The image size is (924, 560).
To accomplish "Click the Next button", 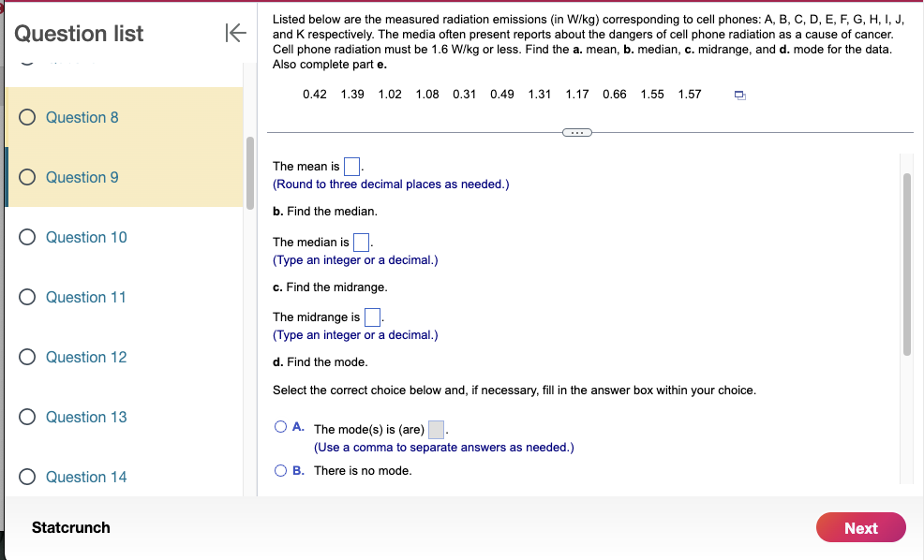I will (860, 527).
